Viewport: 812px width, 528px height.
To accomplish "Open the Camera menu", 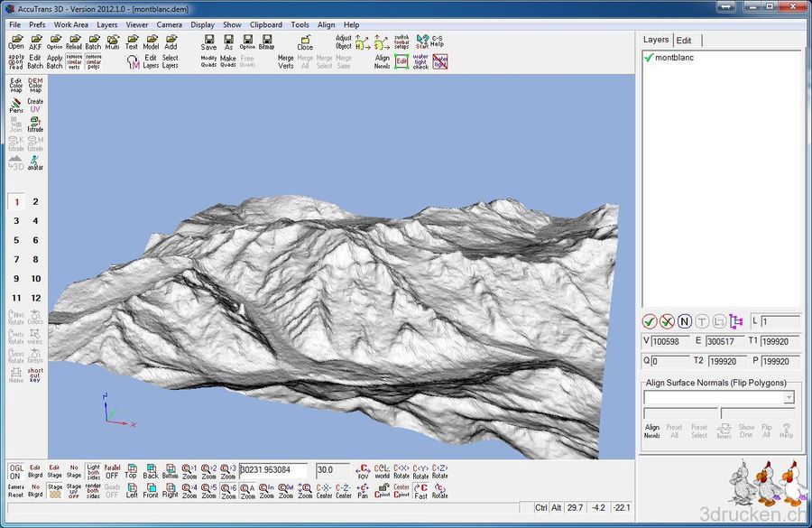I will click(x=170, y=24).
